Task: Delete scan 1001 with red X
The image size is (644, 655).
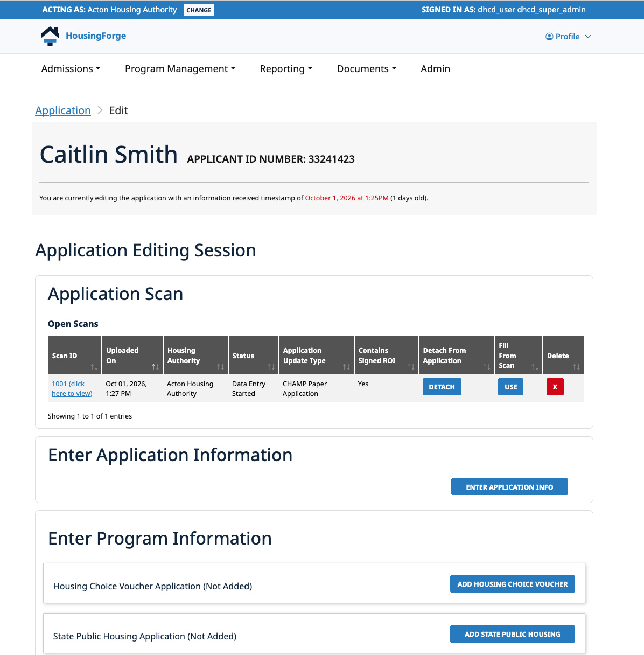Action: pyautogui.click(x=555, y=387)
